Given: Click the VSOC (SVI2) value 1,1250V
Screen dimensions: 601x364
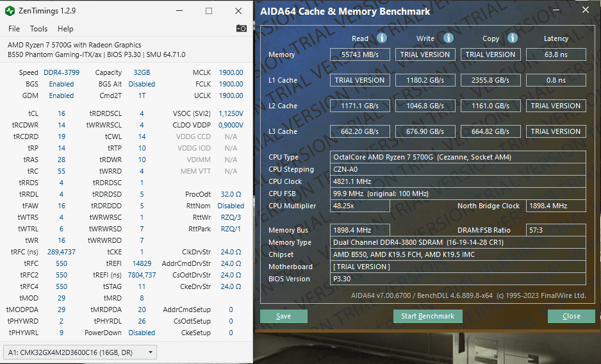Looking at the screenshot, I should [x=231, y=113].
